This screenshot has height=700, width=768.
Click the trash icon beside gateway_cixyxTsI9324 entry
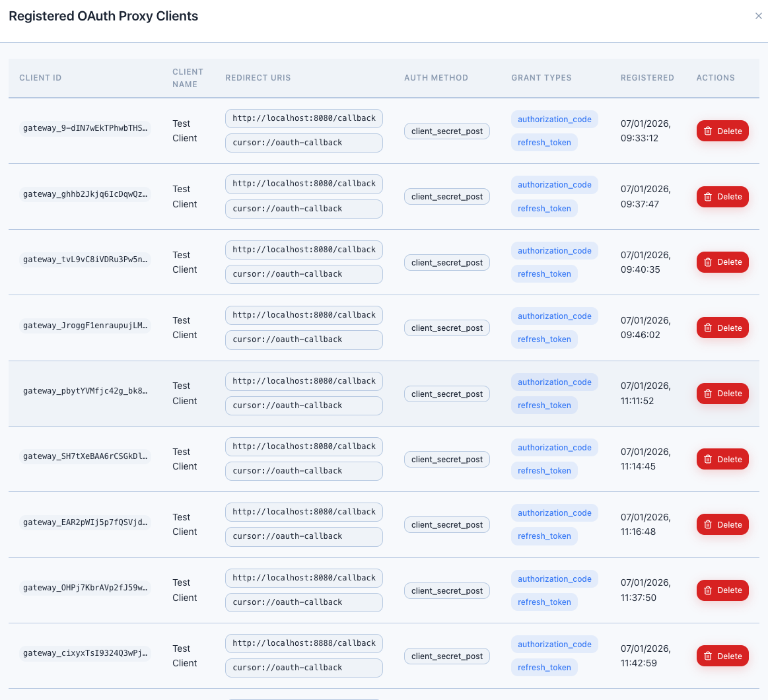709,656
